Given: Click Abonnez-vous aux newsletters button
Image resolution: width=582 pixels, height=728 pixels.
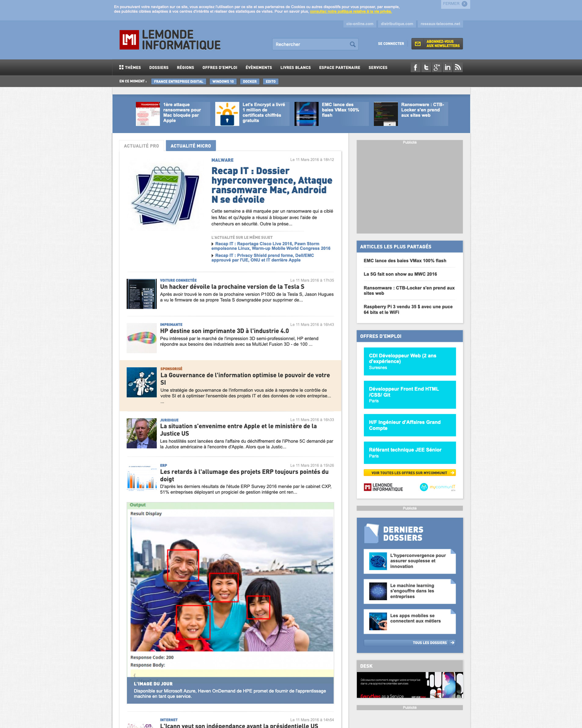Looking at the screenshot, I should coord(437,44).
